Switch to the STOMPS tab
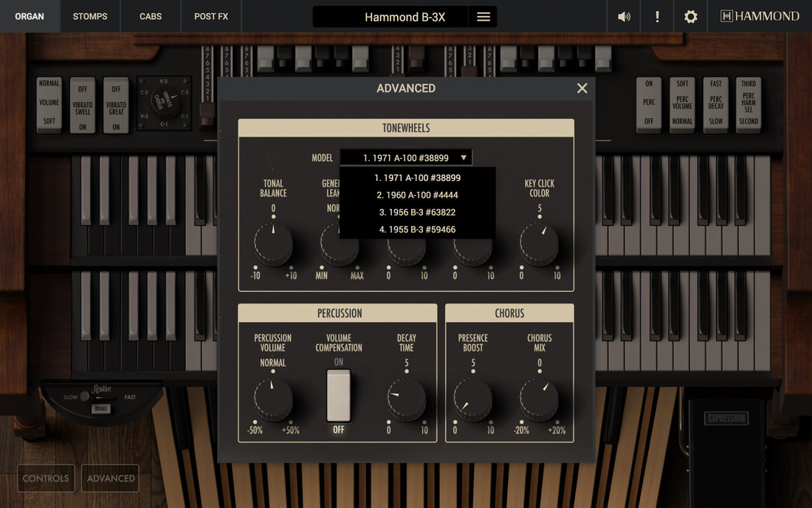Image resolution: width=812 pixels, height=508 pixels. click(x=90, y=16)
